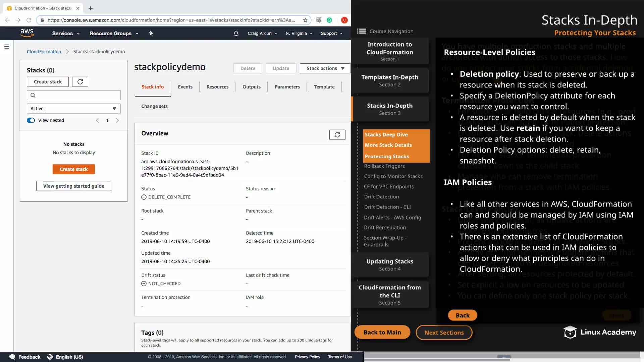Screen dimensions: 644x362
Task: Click the stacks search input field
Action: pyautogui.click(x=74, y=95)
